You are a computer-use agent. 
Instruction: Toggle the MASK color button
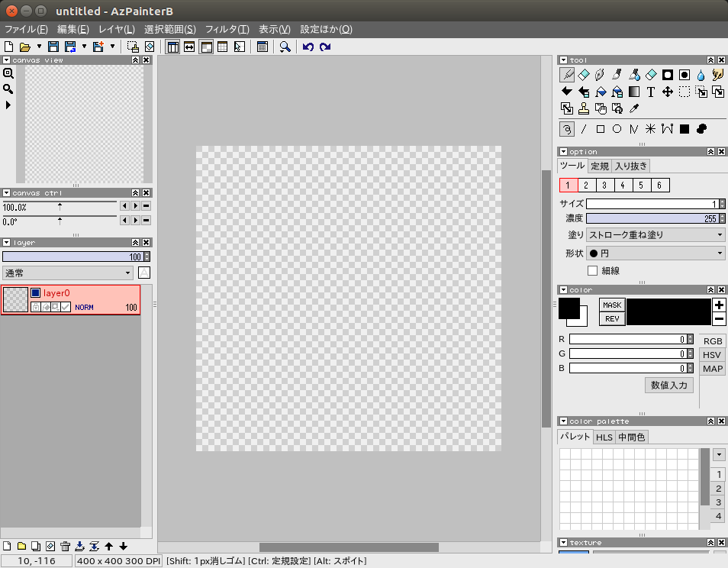point(612,305)
